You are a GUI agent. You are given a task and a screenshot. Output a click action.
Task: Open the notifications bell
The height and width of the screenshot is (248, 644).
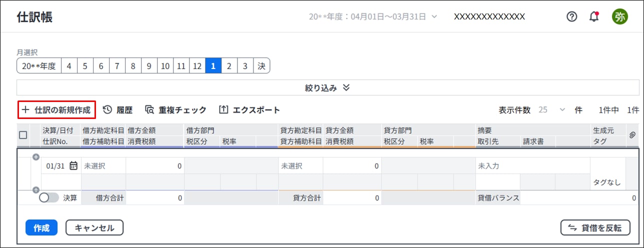(594, 16)
